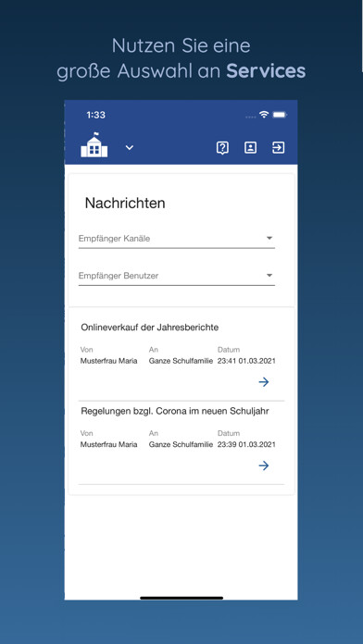Viewport: 363px width, 644px height.
Task: Open the user profile icon
Action: click(250, 147)
